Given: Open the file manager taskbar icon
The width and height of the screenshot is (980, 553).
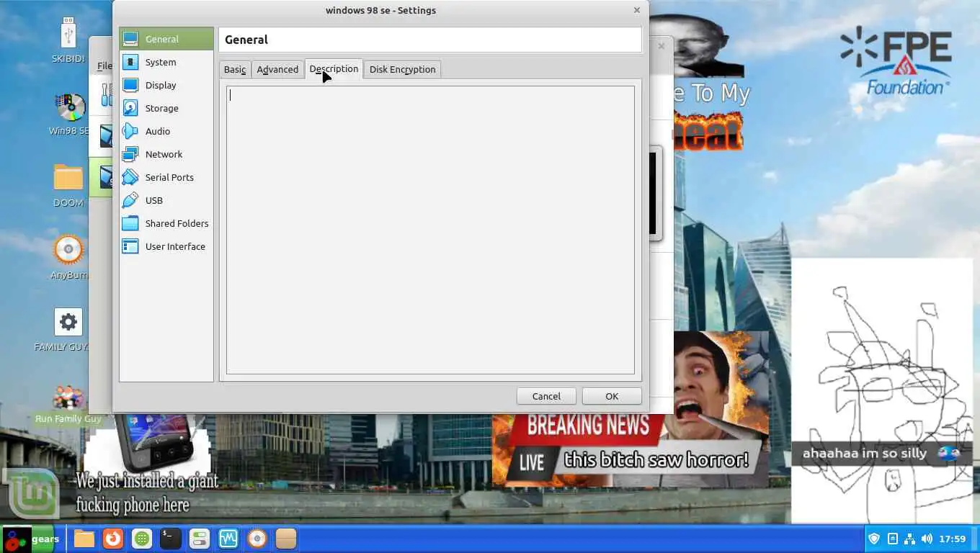Looking at the screenshot, I should (84, 539).
